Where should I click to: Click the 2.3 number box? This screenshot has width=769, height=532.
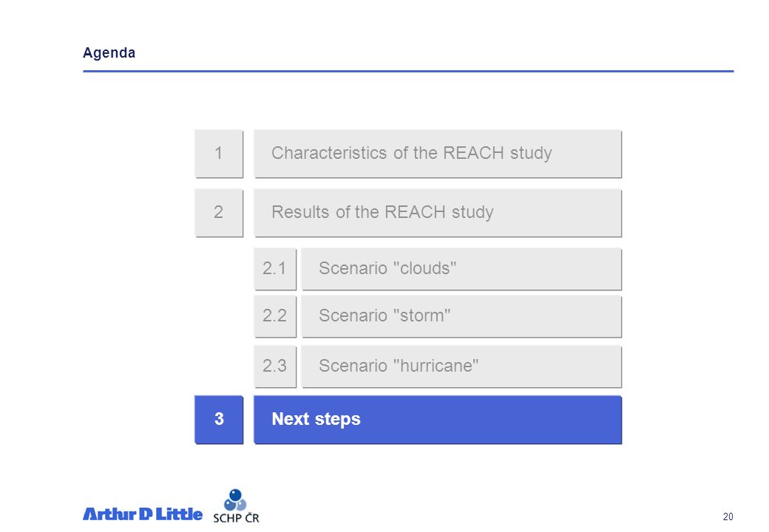click(x=274, y=366)
